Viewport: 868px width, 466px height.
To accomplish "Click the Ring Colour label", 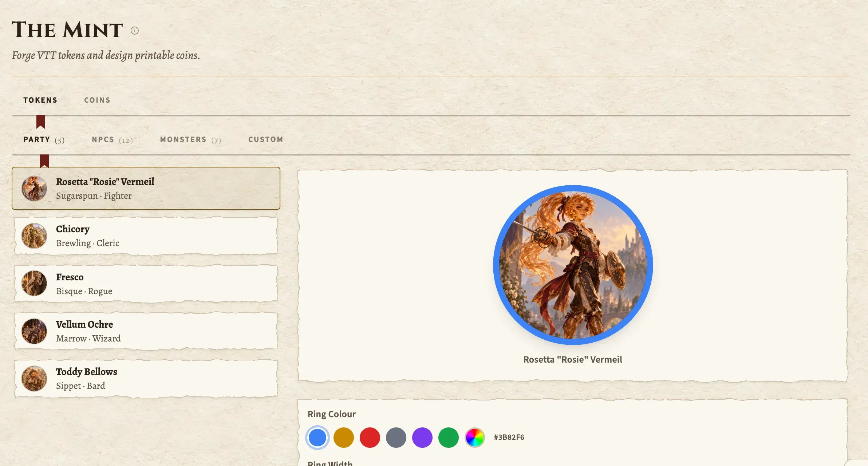I will pyautogui.click(x=332, y=414).
